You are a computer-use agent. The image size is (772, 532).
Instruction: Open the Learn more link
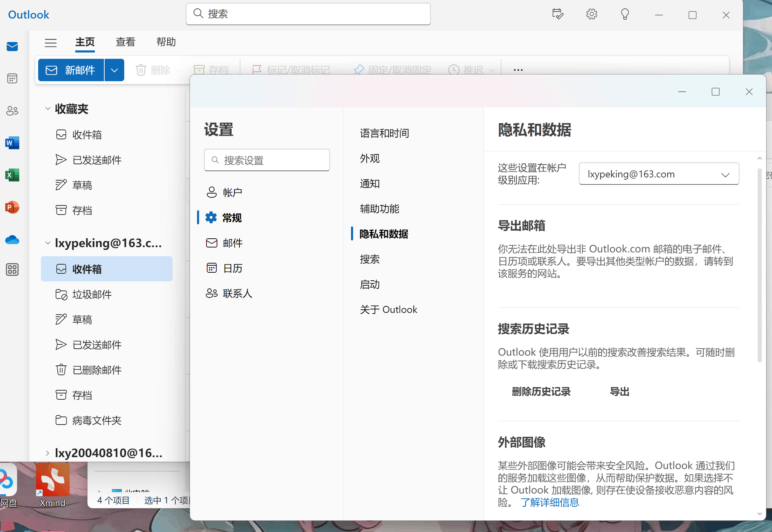pyautogui.click(x=550, y=503)
